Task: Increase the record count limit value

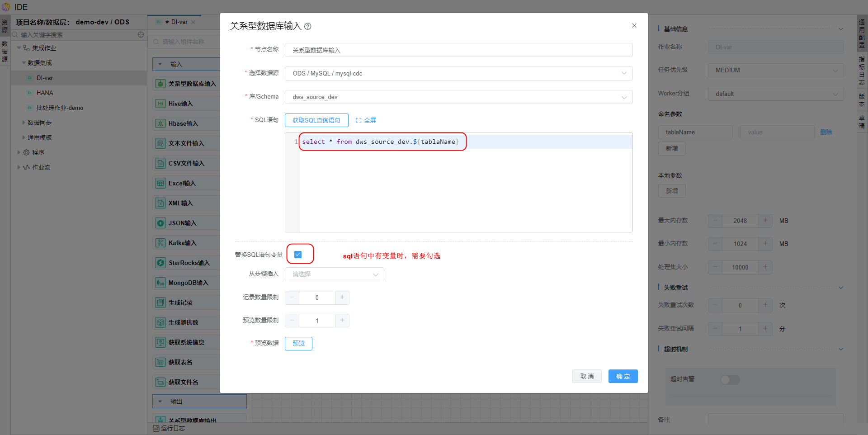Action: click(342, 297)
